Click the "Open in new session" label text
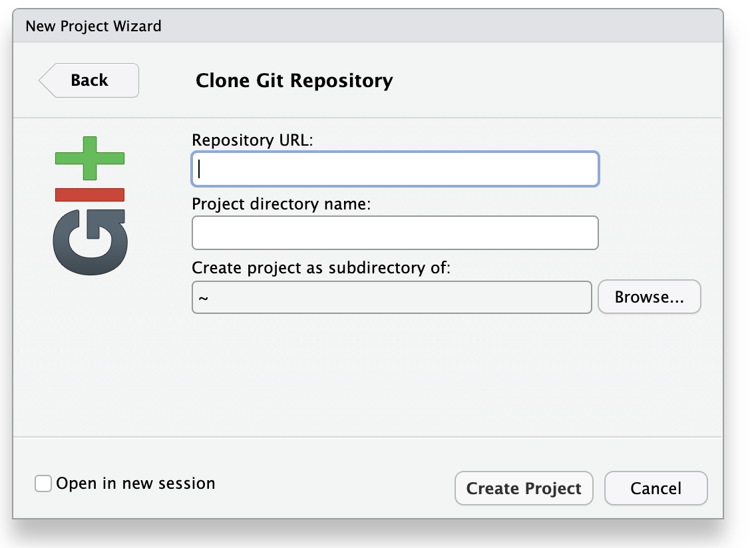Image resolution: width=756 pixels, height=548 pixels. coord(136,483)
